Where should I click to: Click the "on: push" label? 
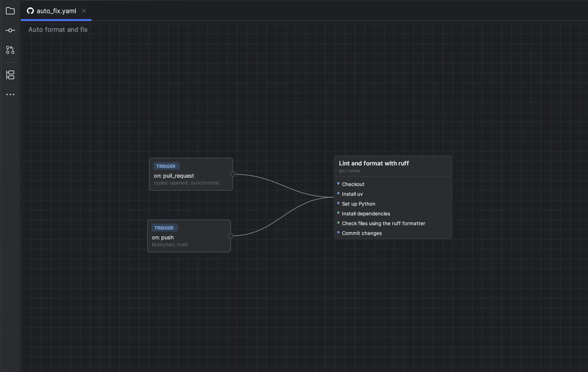(x=163, y=237)
